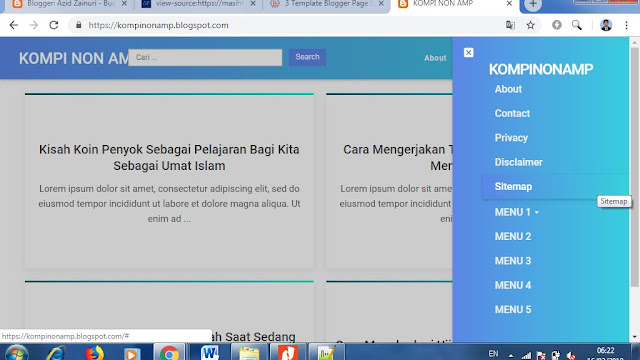This screenshot has width=640, height=360.
Task: Select MENU 4 in the side menu
Action: click(x=513, y=285)
